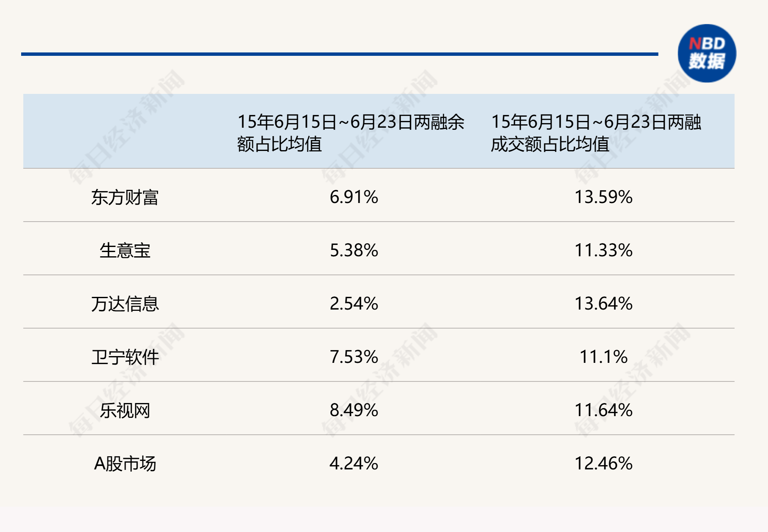This screenshot has width=768, height=532.
Task: Select the 11.33% value cell
Action: (x=603, y=250)
